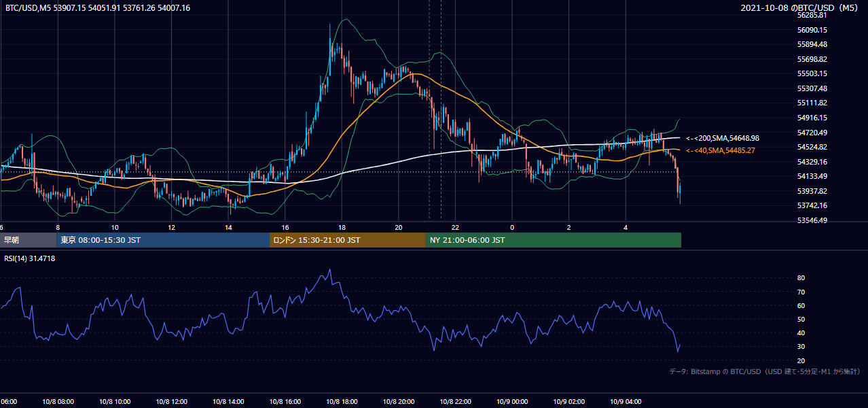868x408 pixels.
Task: Click the 10/8 08:00 time axis label
Action: [x=58, y=401]
